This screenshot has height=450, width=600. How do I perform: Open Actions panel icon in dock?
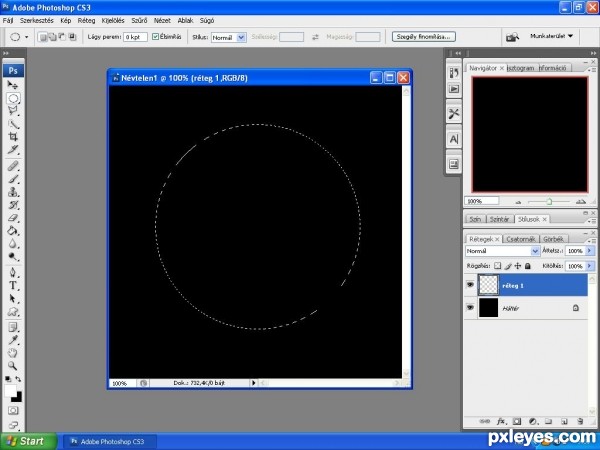(454, 89)
